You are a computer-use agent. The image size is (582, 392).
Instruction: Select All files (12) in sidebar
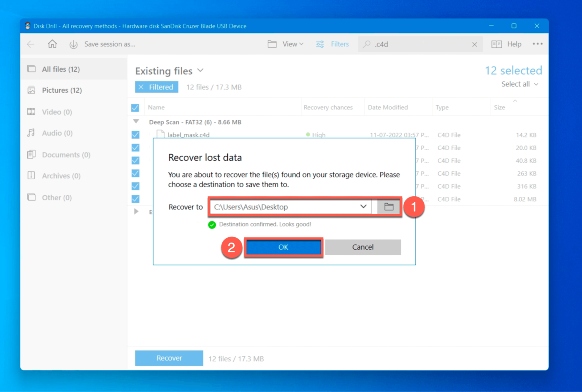(61, 69)
